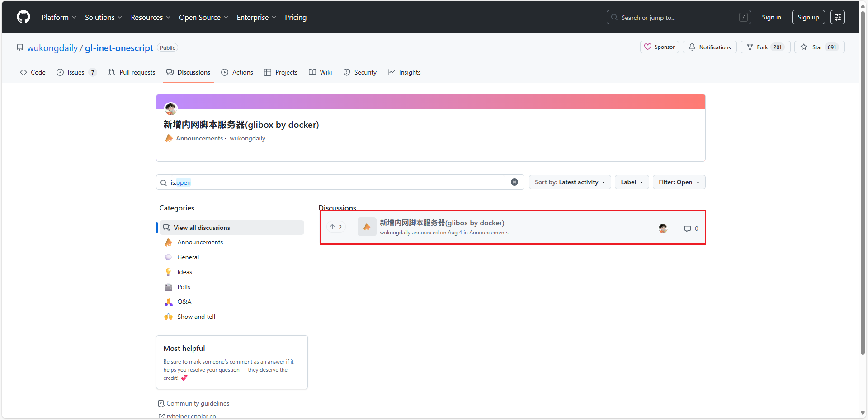
Task: Click the GitHub logo icon
Action: 24,17
